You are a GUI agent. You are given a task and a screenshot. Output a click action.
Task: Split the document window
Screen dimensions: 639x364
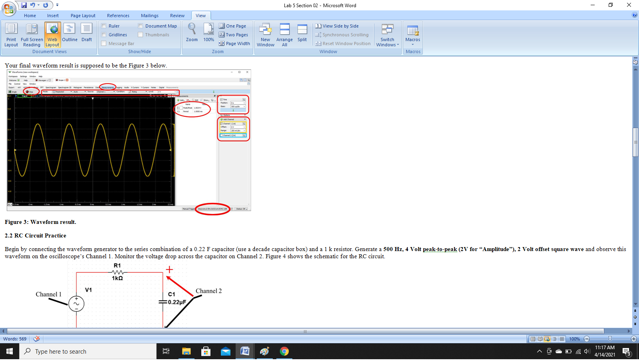[302, 34]
